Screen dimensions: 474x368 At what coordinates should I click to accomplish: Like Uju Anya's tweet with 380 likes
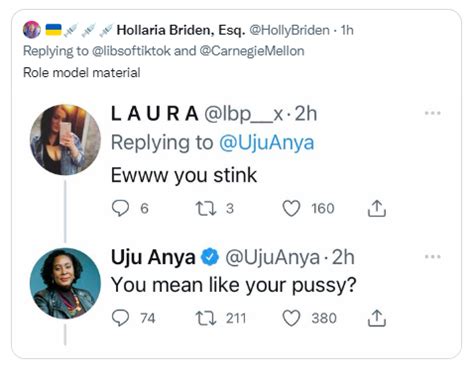click(x=292, y=318)
